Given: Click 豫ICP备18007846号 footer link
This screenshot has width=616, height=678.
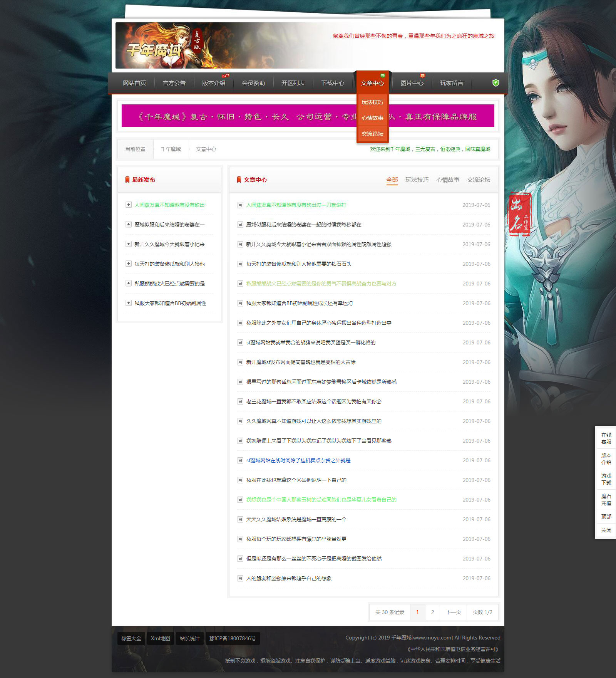Looking at the screenshot, I should click(x=233, y=638).
